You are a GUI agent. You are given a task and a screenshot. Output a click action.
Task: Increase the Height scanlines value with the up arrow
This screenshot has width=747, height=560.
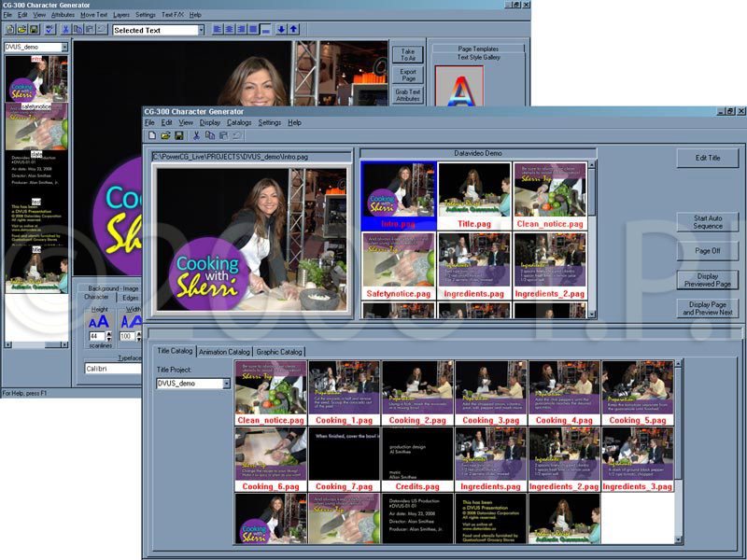point(109,334)
